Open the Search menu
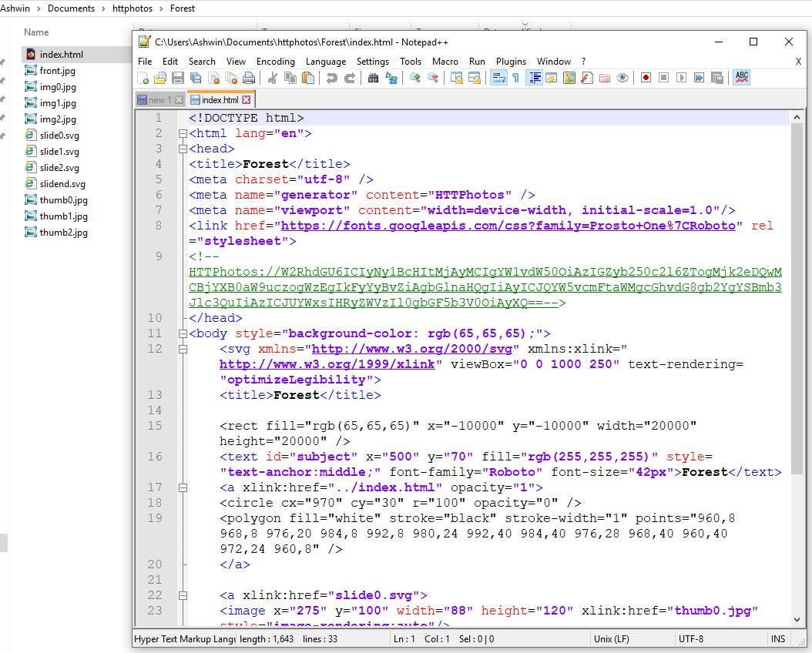Screen dimensions: 812x653 click(x=202, y=62)
